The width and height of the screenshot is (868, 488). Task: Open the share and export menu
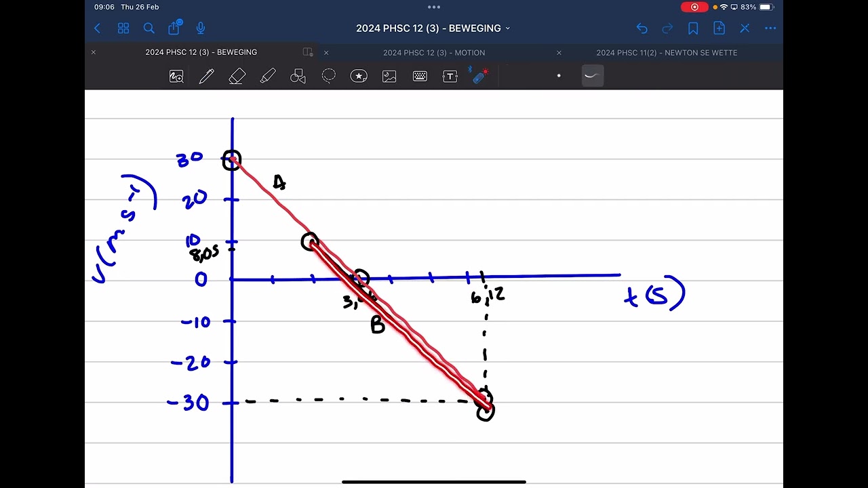click(174, 28)
